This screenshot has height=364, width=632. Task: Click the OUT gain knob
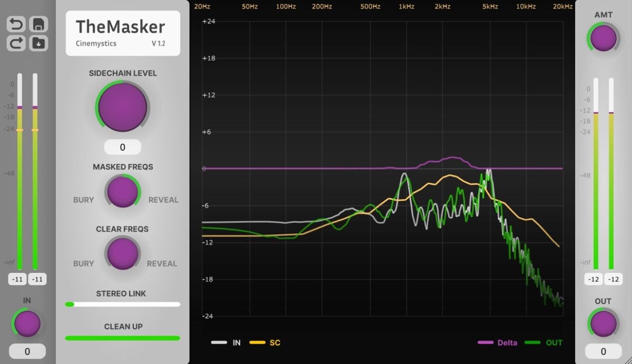click(x=604, y=324)
